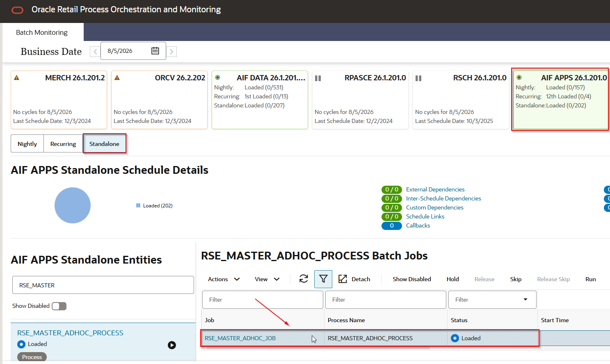Click Loaded status icon under RSE_MASTER_ADHOC_PROCESS entity
The height and width of the screenshot is (364, 610).
pyautogui.click(x=21, y=344)
